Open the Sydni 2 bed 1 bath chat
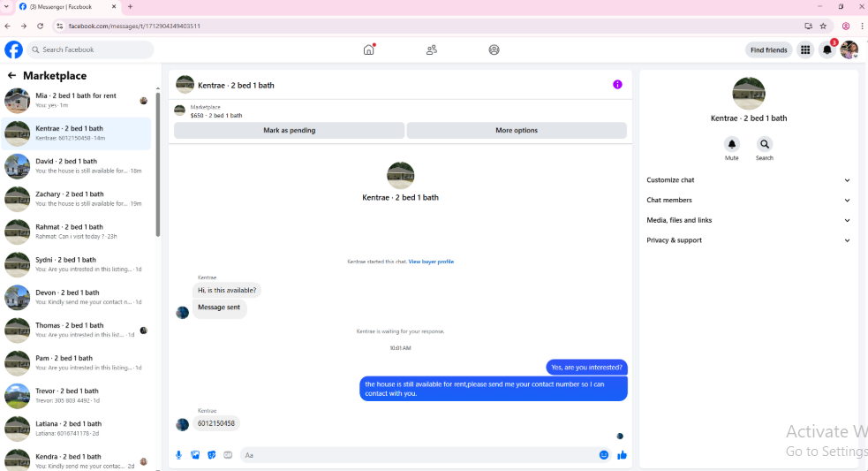The image size is (868, 471). point(77,264)
